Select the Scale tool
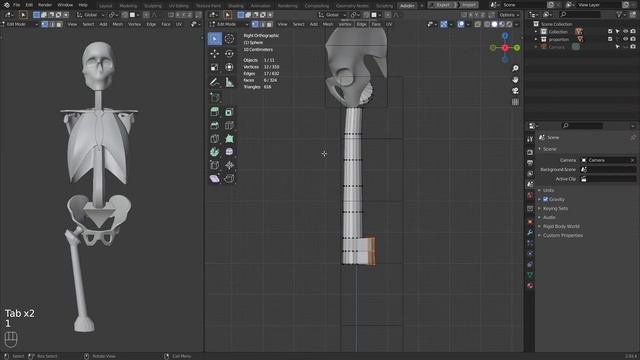This screenshot has width=640, height=360. click(x=215, y=67)
